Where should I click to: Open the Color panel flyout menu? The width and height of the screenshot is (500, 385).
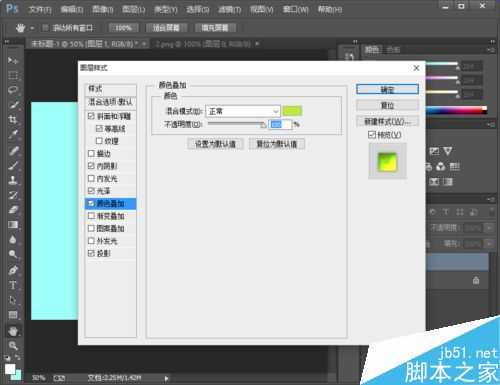[x=491, y=50]
